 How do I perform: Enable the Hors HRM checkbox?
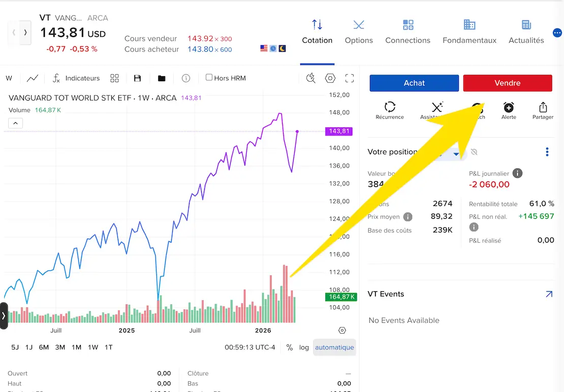pos(209,78)
